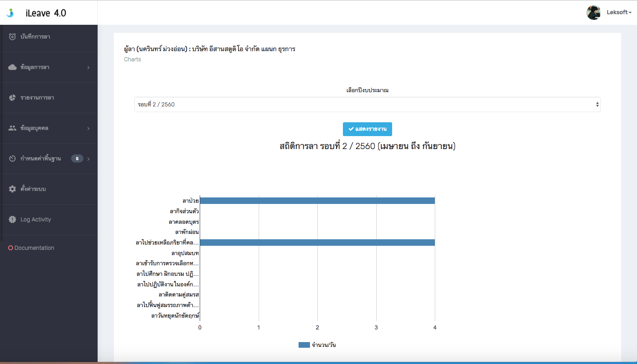Click the cloud icon for leave data
Screen dimensions: 637x364
point(12,67)
